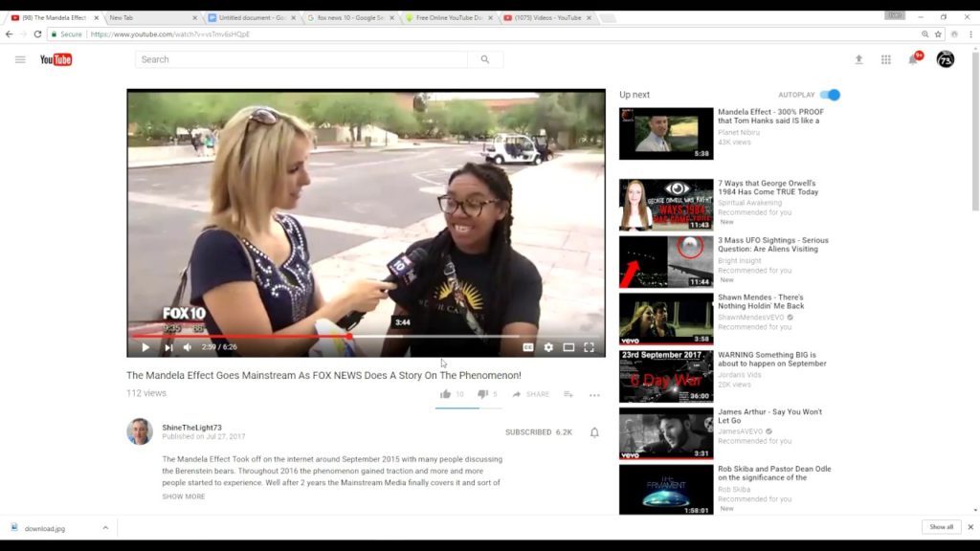Reload the current page
This screenshot has height=551, width=980.
37,34
